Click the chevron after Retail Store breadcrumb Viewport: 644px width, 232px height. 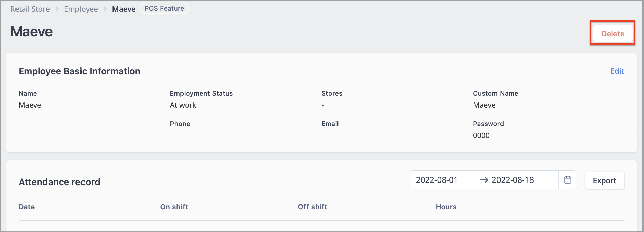click(x=57, y=9)
